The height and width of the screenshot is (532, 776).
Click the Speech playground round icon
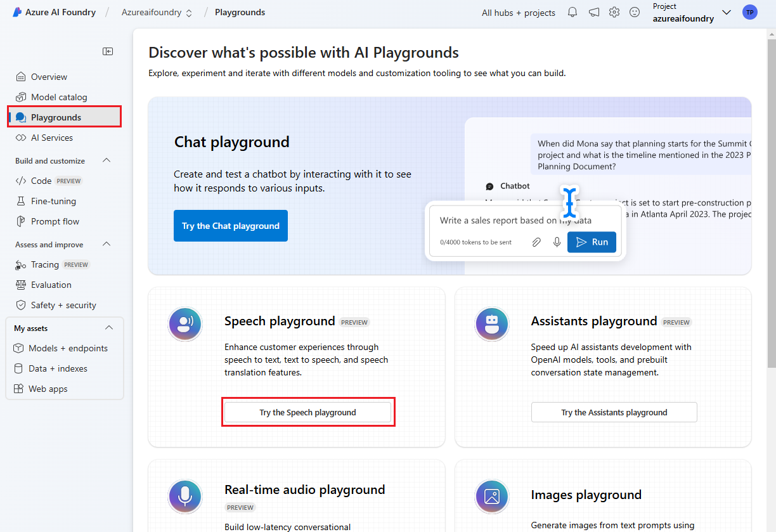(x=185, y=324)
